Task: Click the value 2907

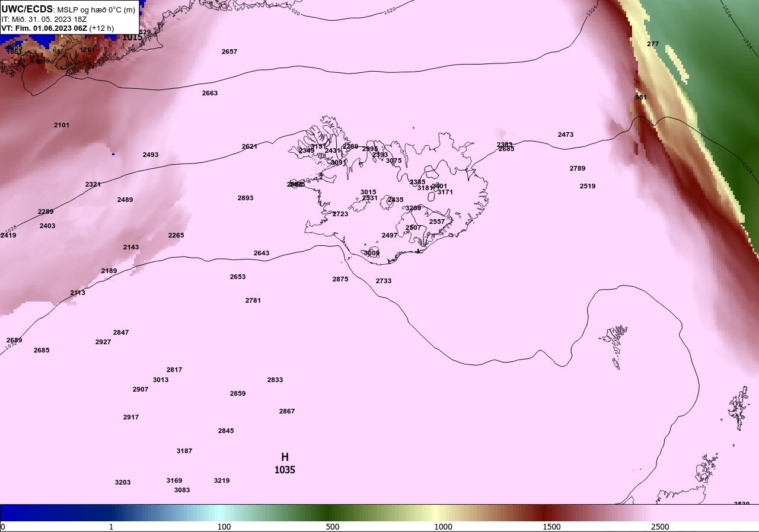Action: click(141, 389)
